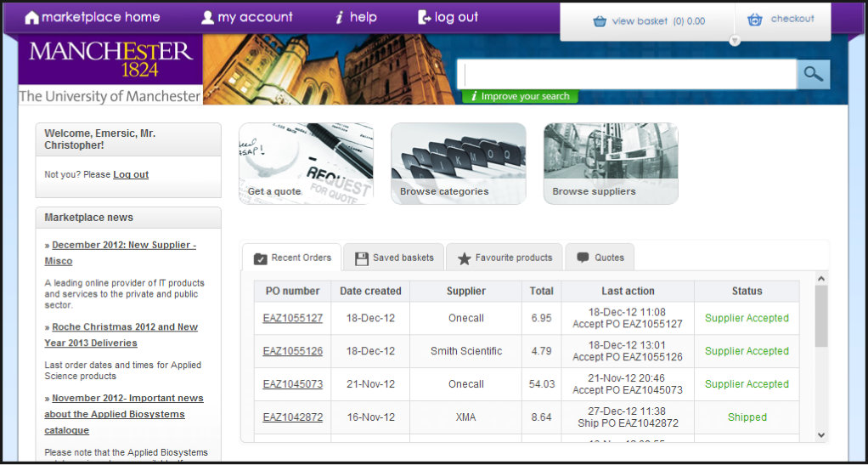
Task: Click Ship PO EAZ1042872 last action
Action: [628, 423]
